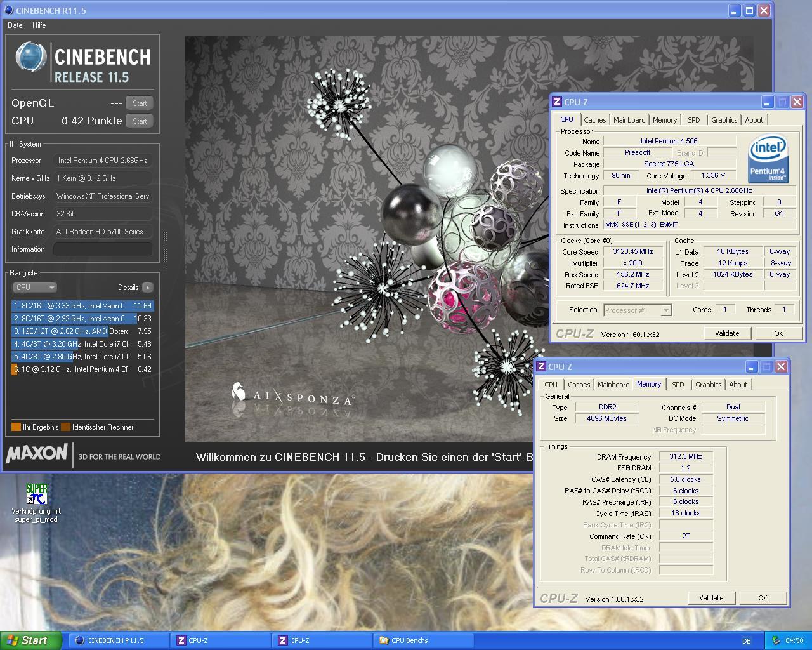This screenshot has height=650, width=812.
Task: Click Cinebench title bar app icon
Action: click(9, 10)
